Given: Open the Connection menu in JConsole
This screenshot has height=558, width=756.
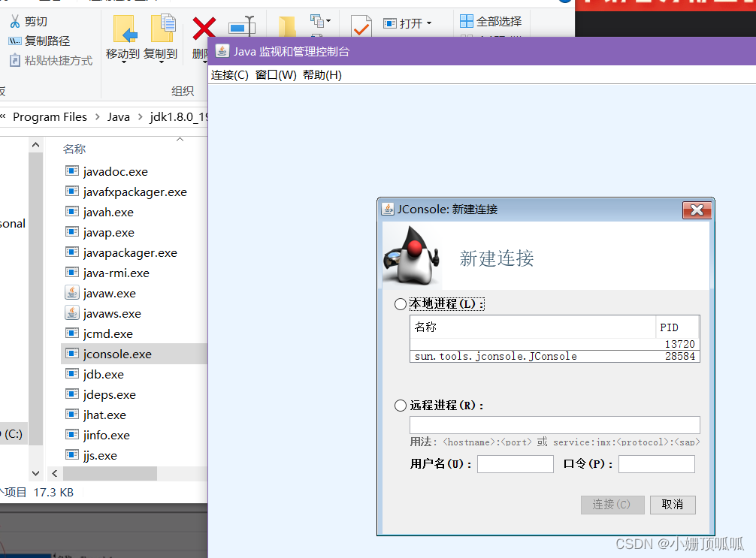Looking at the screenshot, I should point(229,75).
